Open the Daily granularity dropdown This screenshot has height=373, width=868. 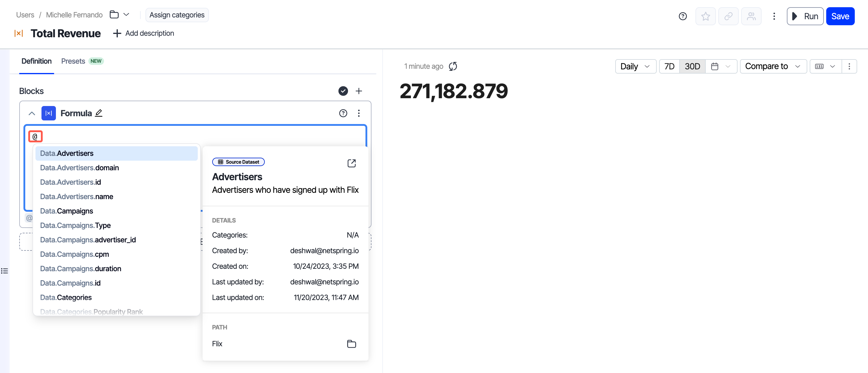pos(635,66)
